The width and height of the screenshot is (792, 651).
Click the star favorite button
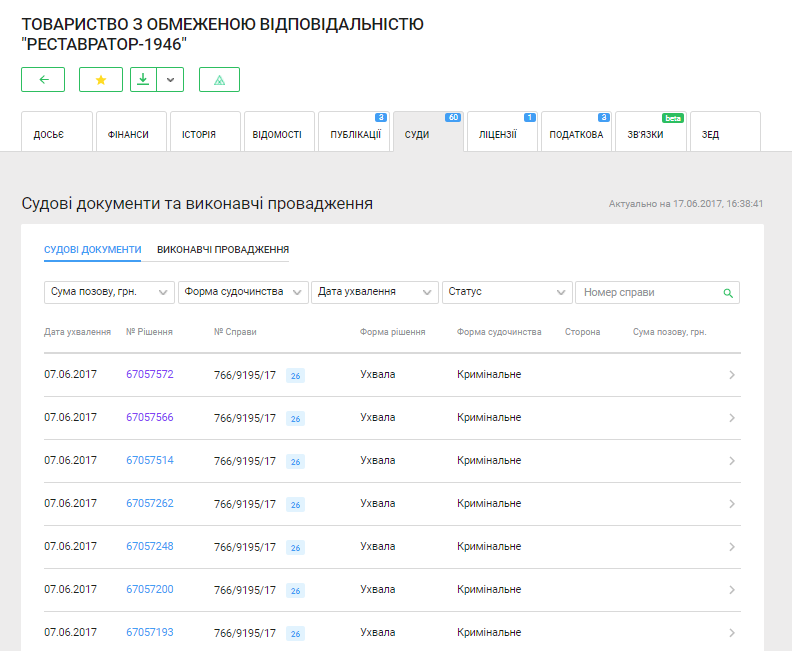pyautogui.click(x=101, y=80)
